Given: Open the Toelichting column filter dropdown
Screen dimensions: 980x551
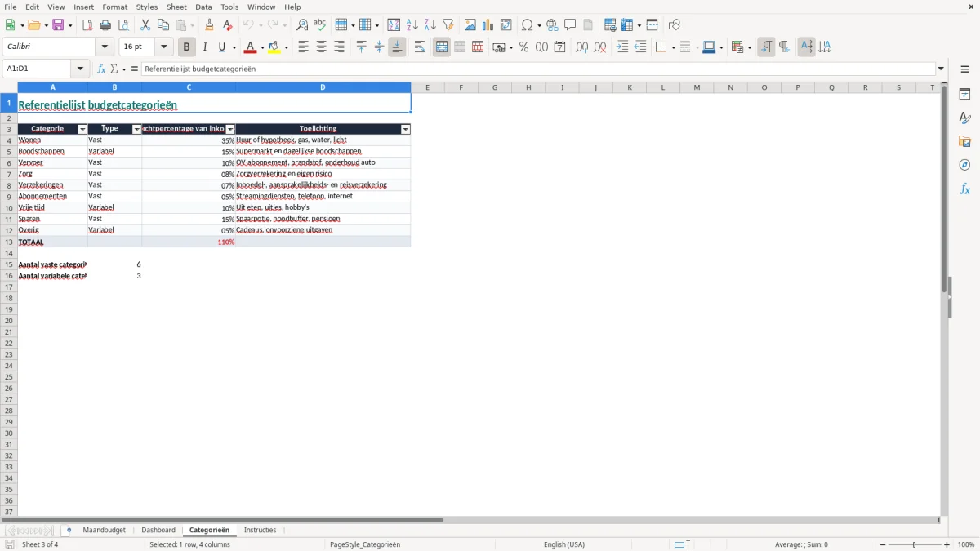Looking at the screenshot, I should [x=405, y=129].
